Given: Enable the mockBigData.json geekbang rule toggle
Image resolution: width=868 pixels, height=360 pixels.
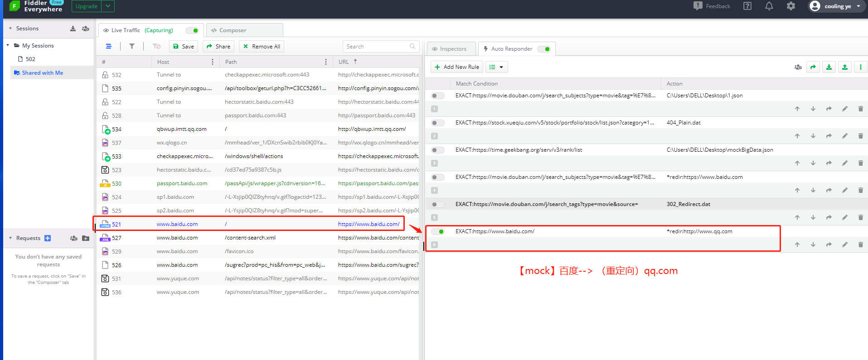Looking at the screenshot, I should click(x=438, y=150).
